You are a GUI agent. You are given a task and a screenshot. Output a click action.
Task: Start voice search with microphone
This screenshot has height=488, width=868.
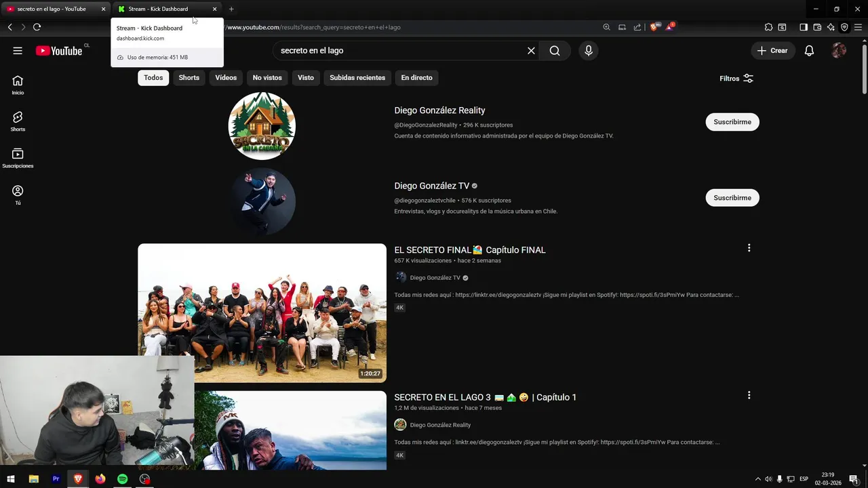[588, 51]
